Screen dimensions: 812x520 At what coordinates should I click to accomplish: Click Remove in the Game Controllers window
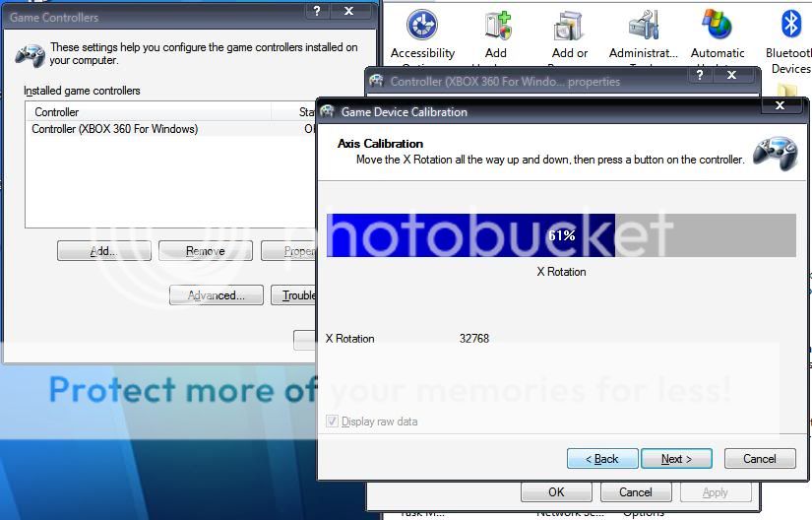[206, 251]
